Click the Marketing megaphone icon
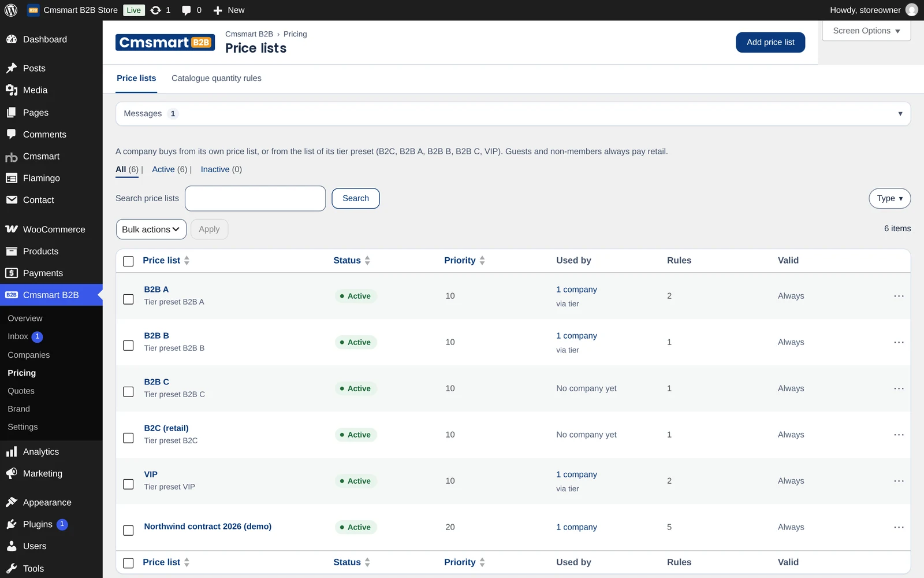Viewport: 924px width, 578px height. 12,474
